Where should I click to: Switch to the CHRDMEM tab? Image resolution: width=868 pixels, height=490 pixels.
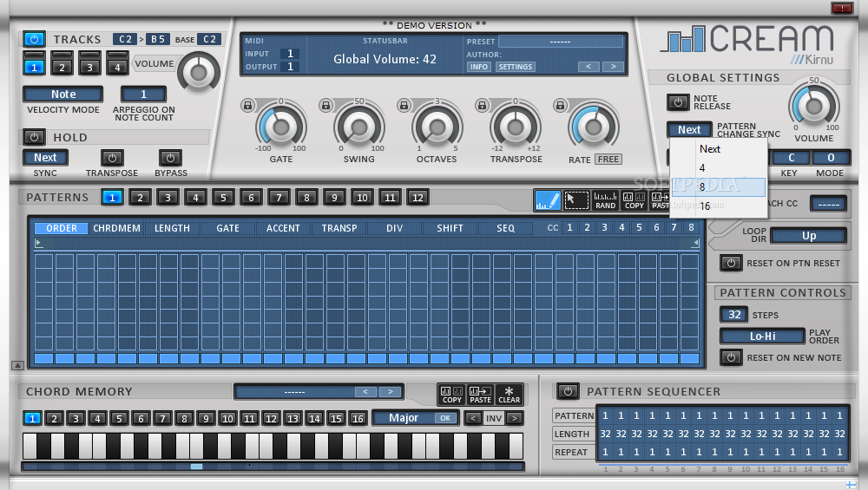click(x=117, y=228)
